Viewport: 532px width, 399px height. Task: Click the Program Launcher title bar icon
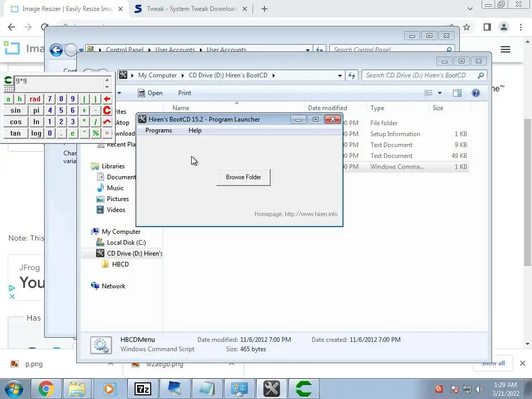click(x=142, y=119)
